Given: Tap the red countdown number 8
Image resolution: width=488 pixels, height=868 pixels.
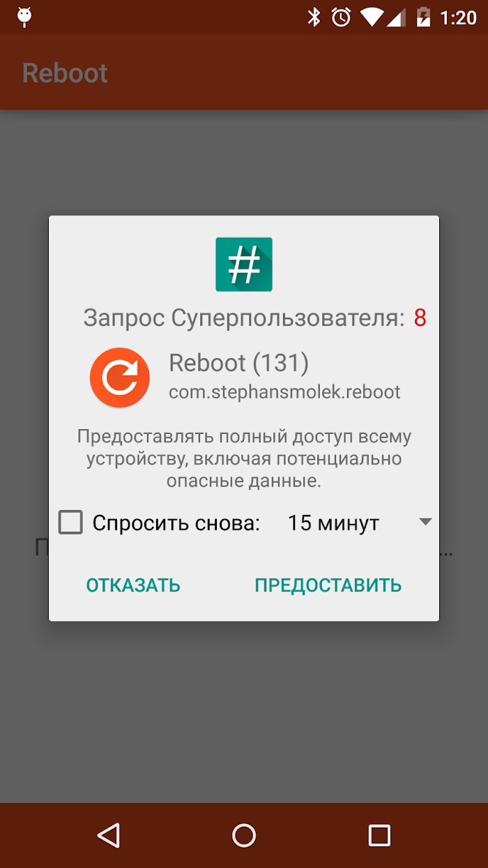Looking at the screenshot, I should 420,318.
